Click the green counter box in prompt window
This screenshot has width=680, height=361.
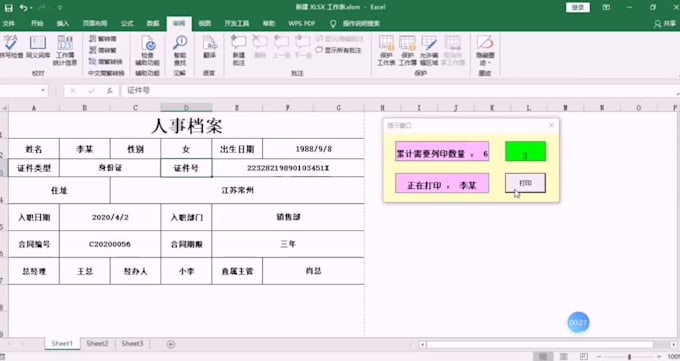[525, 151]
